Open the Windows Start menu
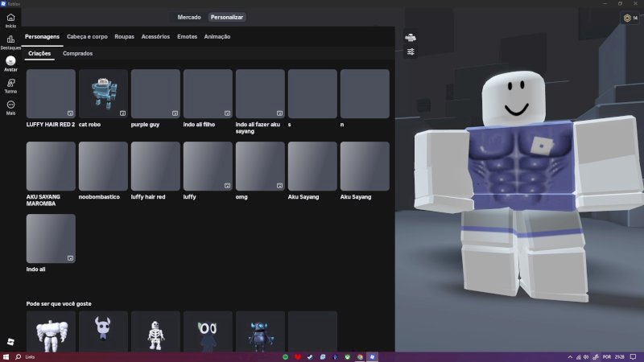 pos(6,357)
